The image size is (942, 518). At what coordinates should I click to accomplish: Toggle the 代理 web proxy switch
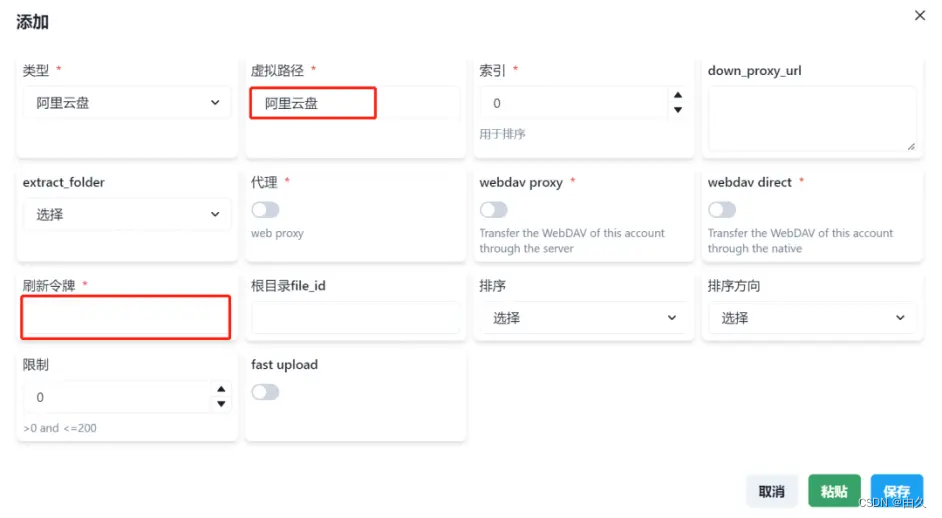coord(265,210)
